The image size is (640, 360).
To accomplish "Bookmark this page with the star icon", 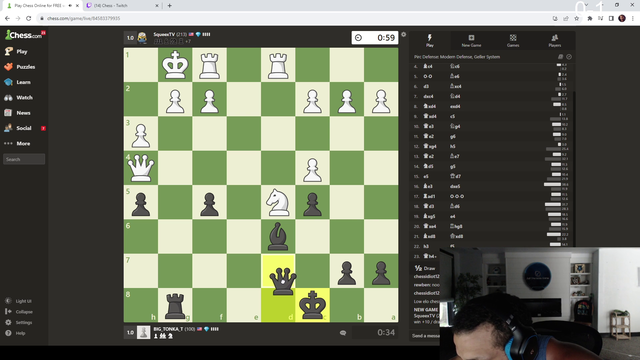I will coord(576,18).
